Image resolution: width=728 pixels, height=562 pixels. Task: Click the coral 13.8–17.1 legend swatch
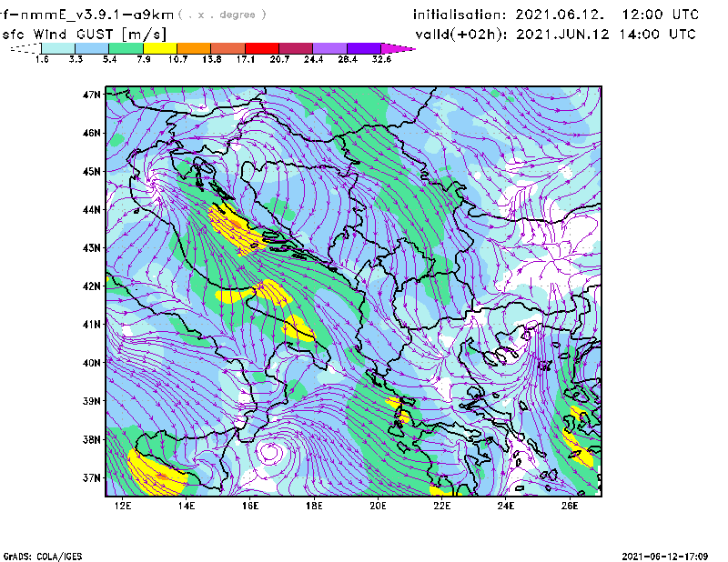point(227,48)
